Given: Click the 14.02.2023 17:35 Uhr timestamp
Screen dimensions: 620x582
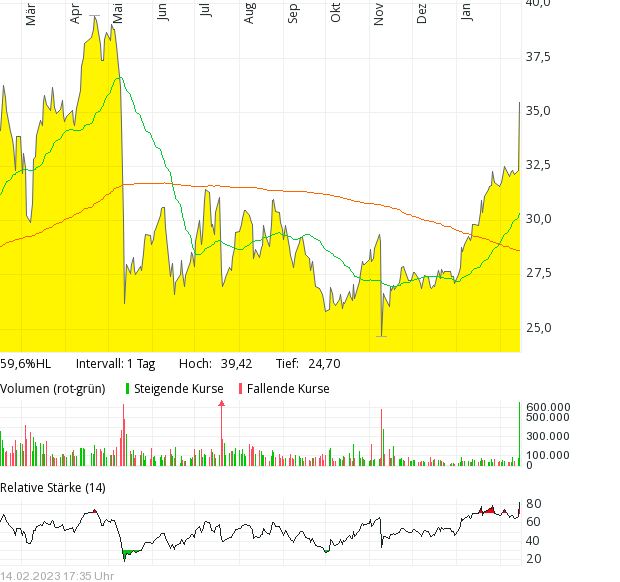Looking at the screenshot, I should (x=57, y=575).
